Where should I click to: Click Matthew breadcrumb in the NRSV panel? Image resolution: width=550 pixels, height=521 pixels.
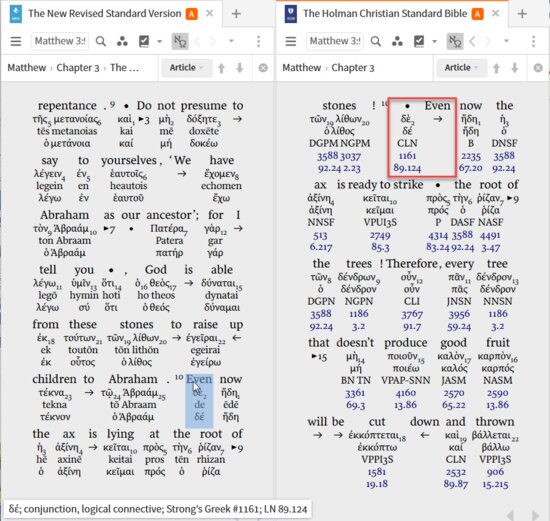(x=27, y=67)
